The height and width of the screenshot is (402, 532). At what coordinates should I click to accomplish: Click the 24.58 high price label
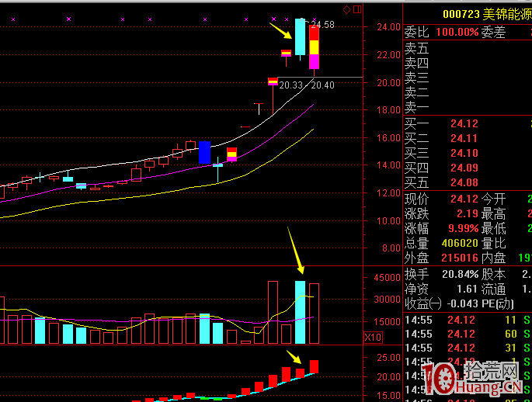tap(322, 25)
